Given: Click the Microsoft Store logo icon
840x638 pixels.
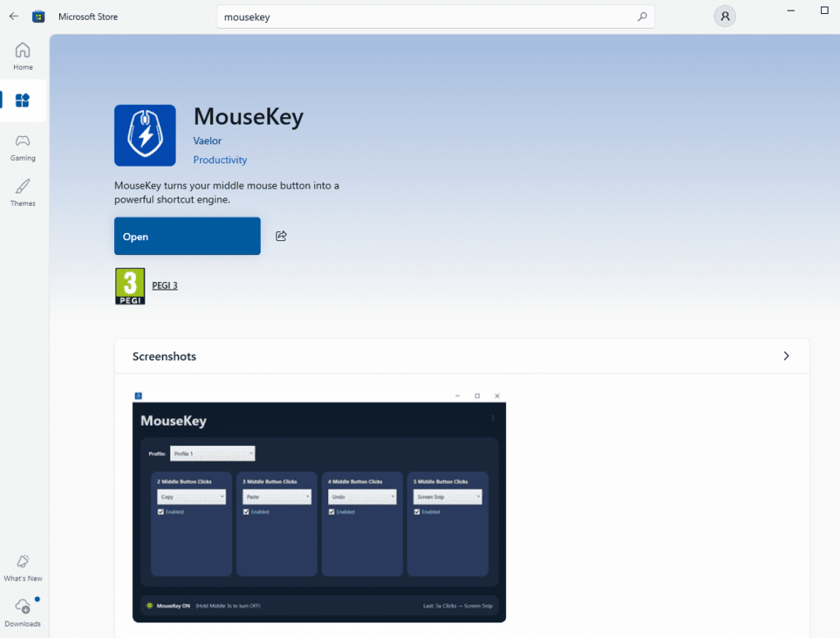Looking at the screenshot, I should [39, 16].
